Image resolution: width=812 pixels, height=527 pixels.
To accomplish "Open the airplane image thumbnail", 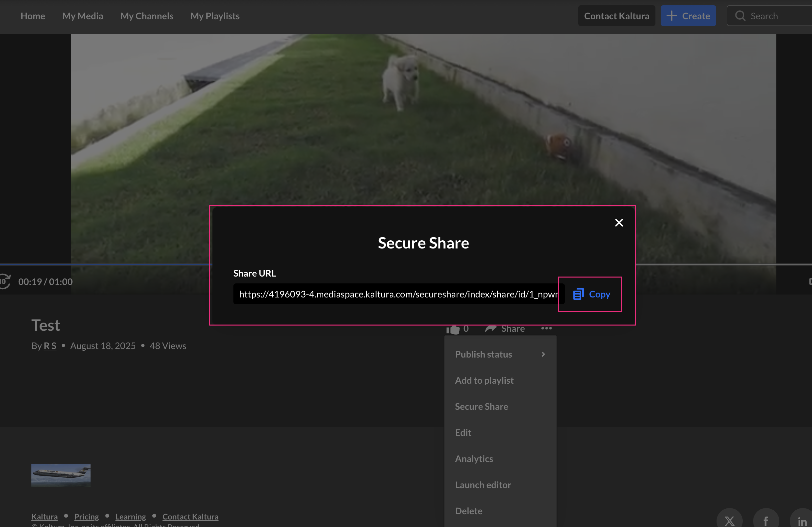I will (61, 475).
